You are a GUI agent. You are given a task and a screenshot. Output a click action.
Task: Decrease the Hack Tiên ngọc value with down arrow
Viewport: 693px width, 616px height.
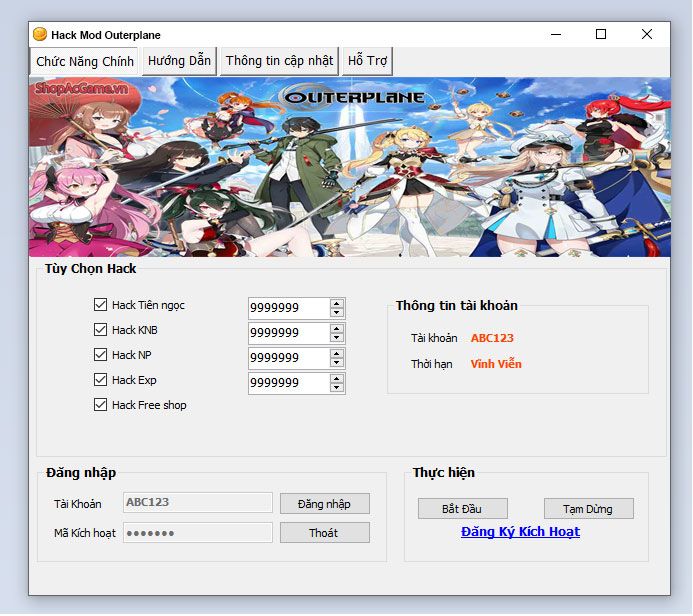(x=337, y=312)
